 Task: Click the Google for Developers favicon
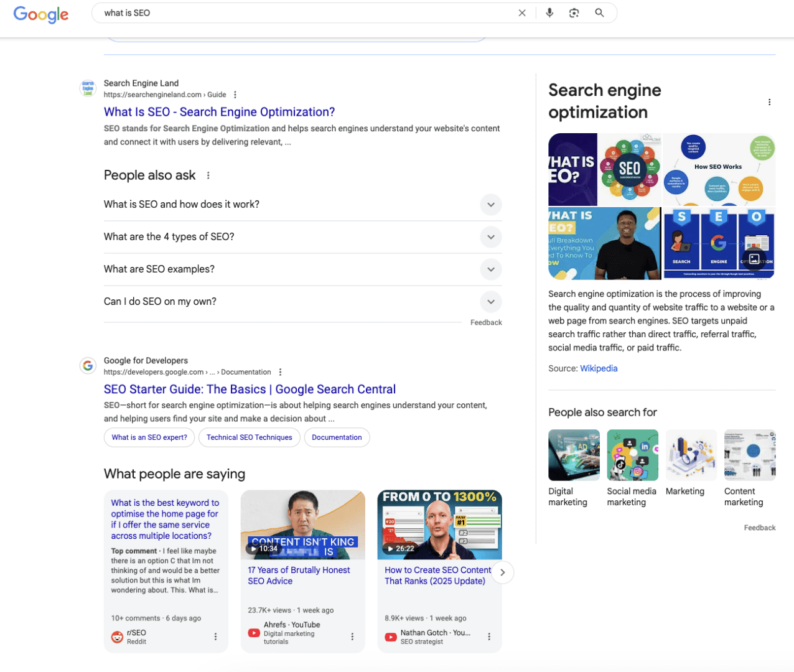88,366
